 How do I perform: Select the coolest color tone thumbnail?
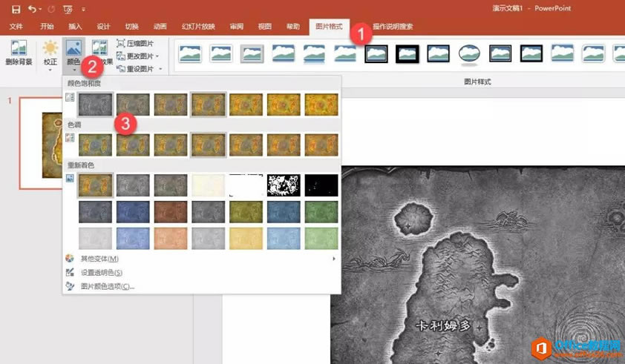[x=95, y=145]
